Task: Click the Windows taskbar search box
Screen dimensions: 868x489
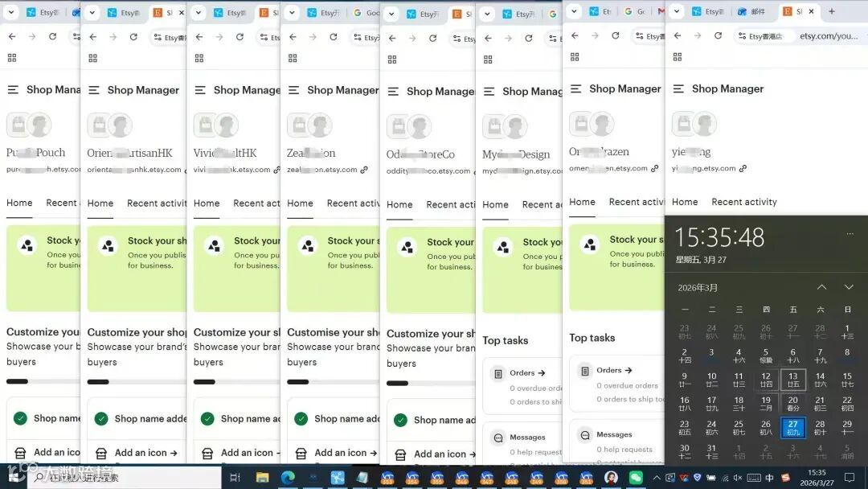Action: [x=125, y=478]
